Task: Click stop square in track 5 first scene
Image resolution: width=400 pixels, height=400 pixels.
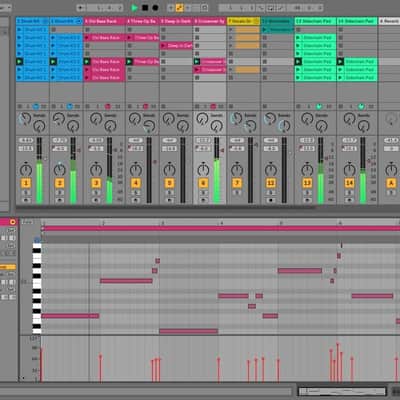Action: coord(163,30)
